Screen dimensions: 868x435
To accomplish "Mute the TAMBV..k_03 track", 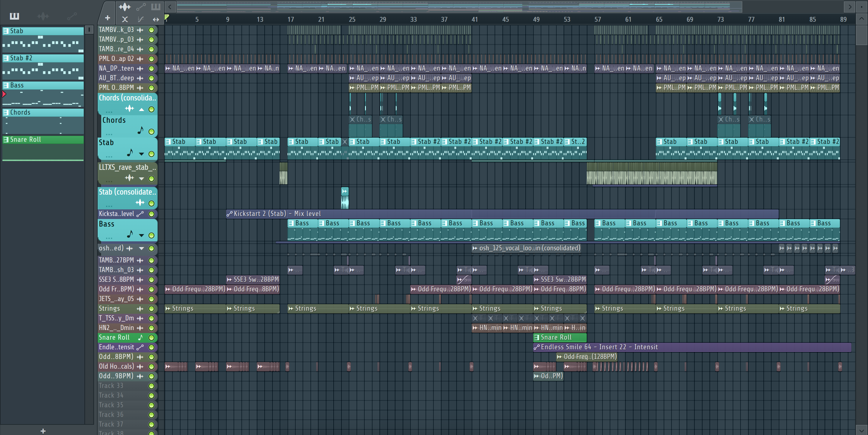I will (152, 30).
